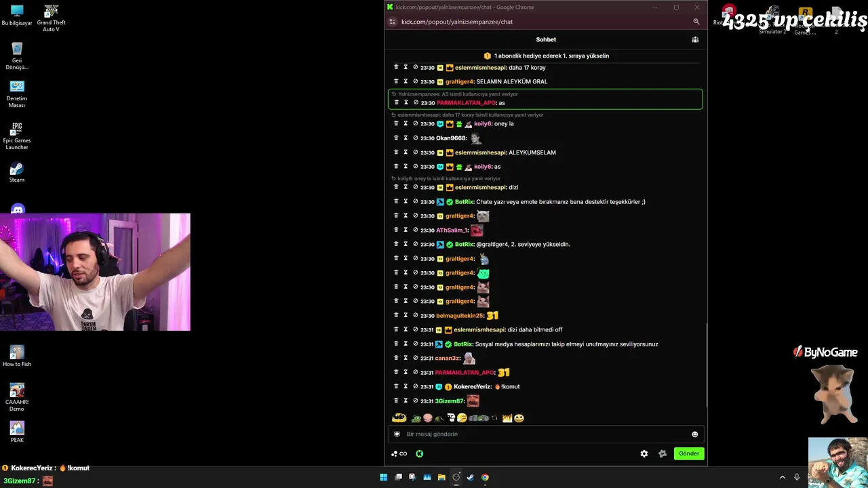Click the '2. seviyeye yükseldin' BotRix message
868x488 pixels.
pos(523,244)
